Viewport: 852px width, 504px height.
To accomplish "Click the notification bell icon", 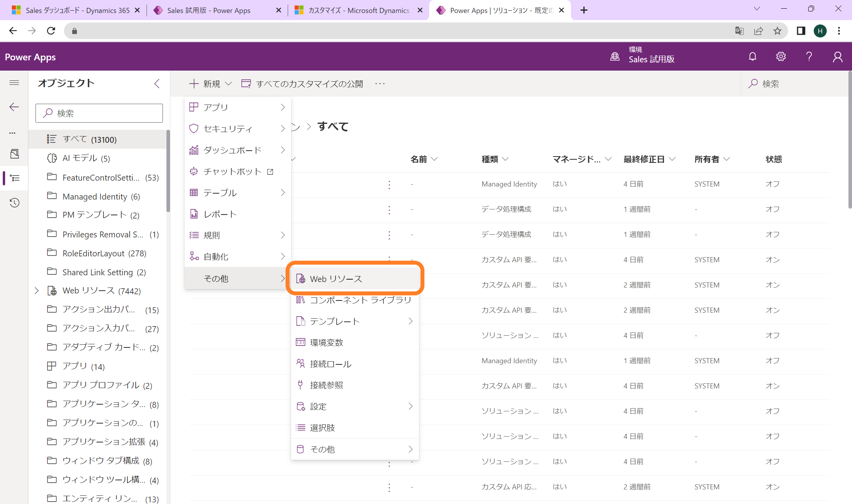I will pos(753,57).
